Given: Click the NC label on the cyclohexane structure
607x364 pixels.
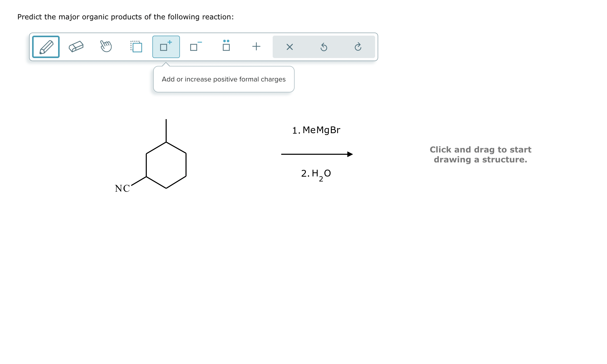Looking at the screenshot, I should coord(122,188).
